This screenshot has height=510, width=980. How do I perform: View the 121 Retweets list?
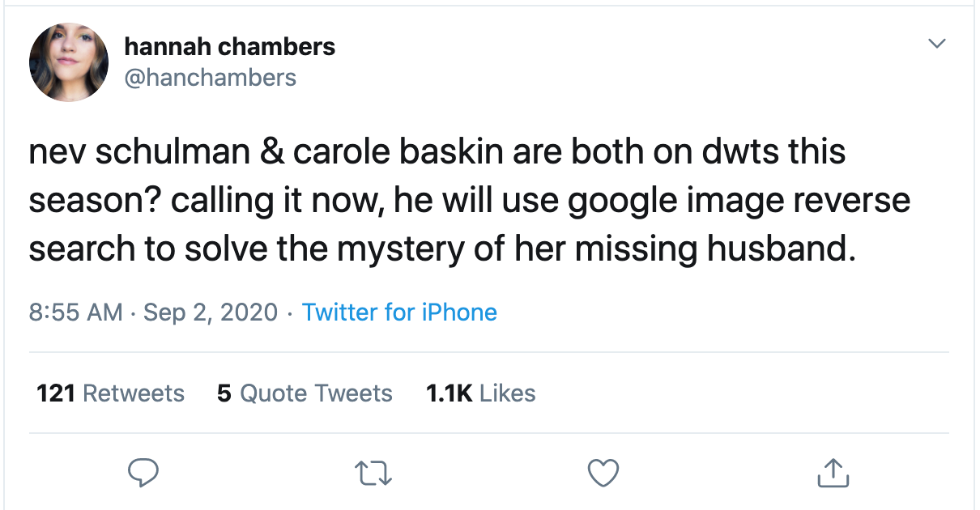[110, 393]
